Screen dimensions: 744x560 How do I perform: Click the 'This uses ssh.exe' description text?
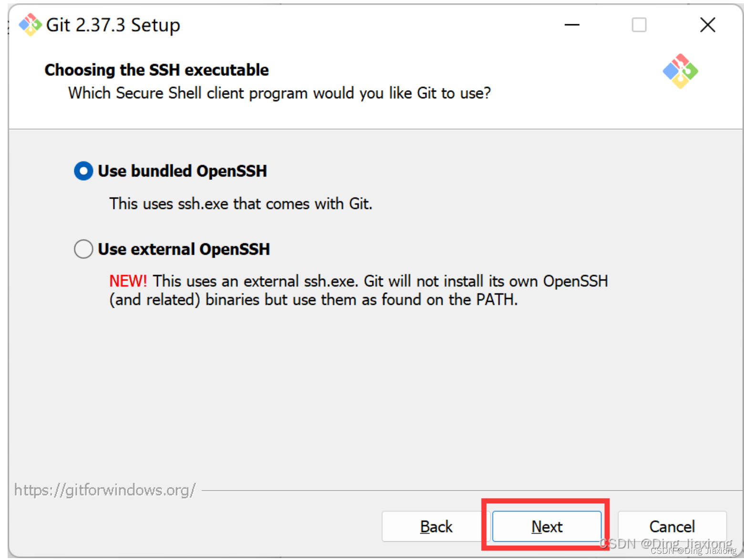click(x=241, y=204)
